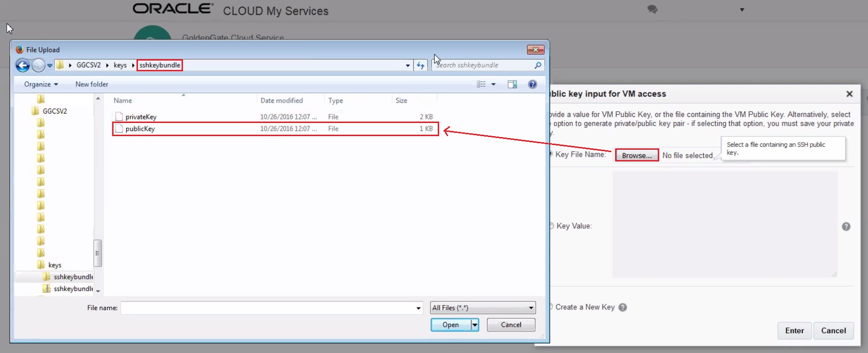The image size is (868, 353).
Task: Open help icon beside Key Value area
Action: (846, 227)
